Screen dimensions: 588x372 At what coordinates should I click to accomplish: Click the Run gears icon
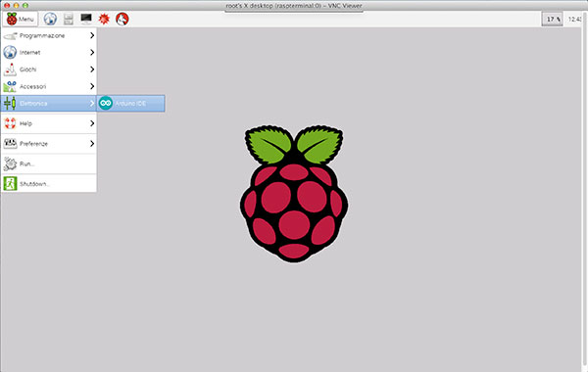(x=10, y=163)
